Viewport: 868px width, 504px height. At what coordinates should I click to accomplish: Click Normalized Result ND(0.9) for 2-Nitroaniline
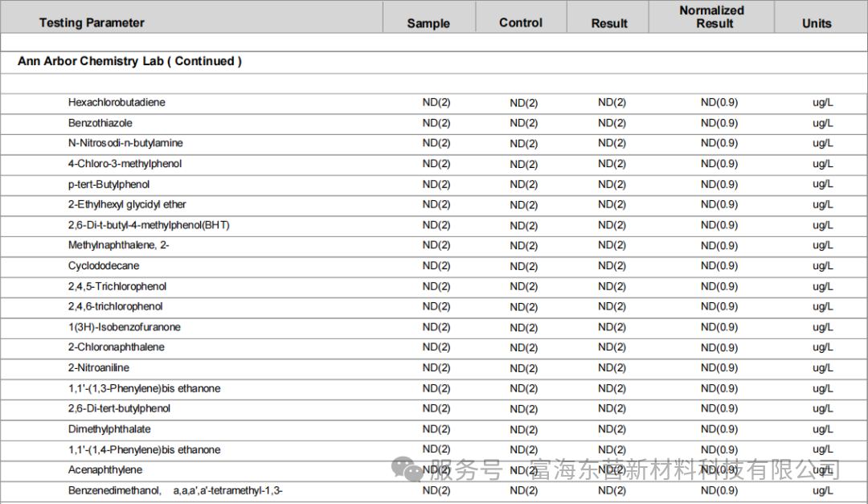pyautogui.click(x=719, y=368)
